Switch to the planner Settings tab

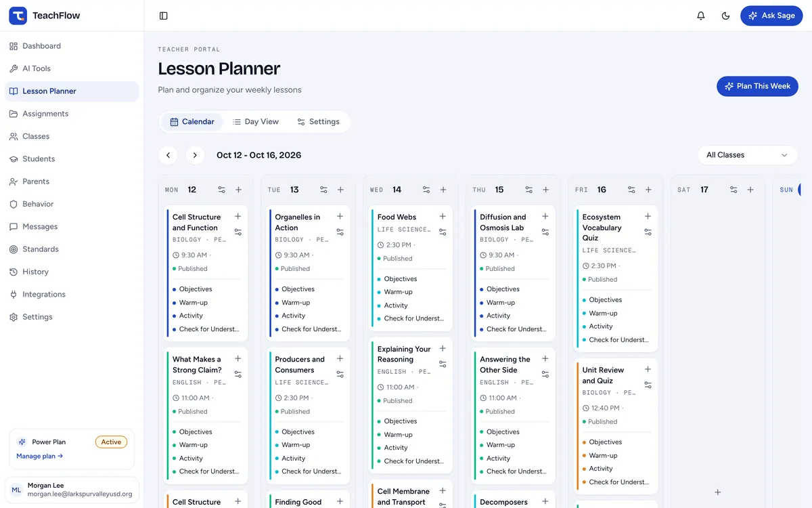click(x=318, y=122)
